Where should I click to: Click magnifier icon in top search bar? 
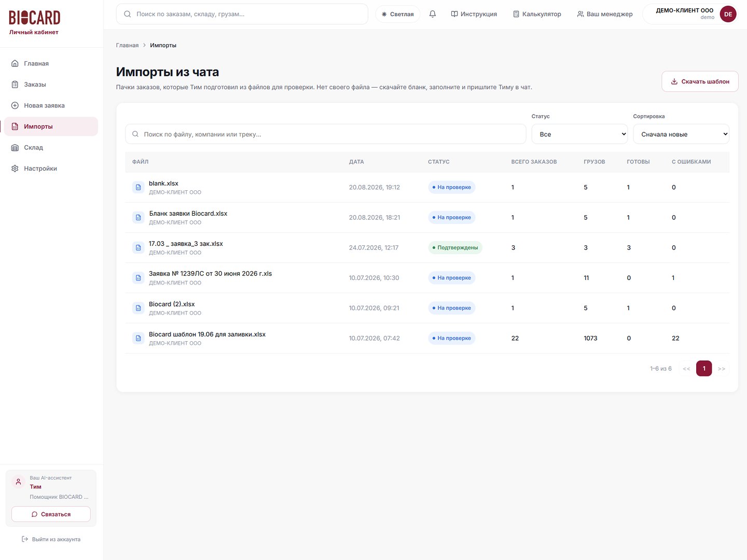point(128,14)
